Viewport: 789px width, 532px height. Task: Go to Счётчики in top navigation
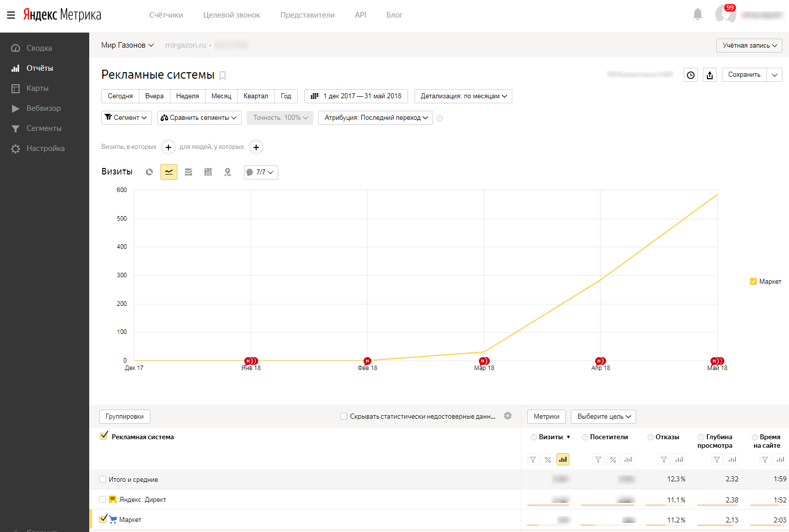tap(166, 15)
